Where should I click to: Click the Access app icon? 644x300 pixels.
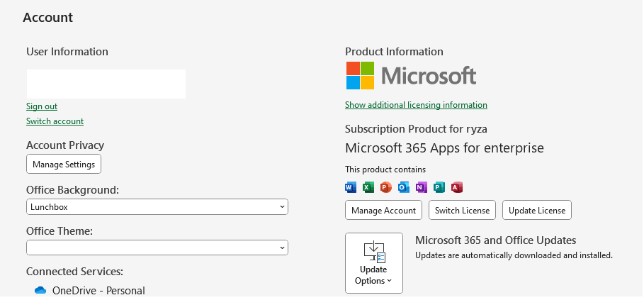pyautogui.click(x=457, y=188)
